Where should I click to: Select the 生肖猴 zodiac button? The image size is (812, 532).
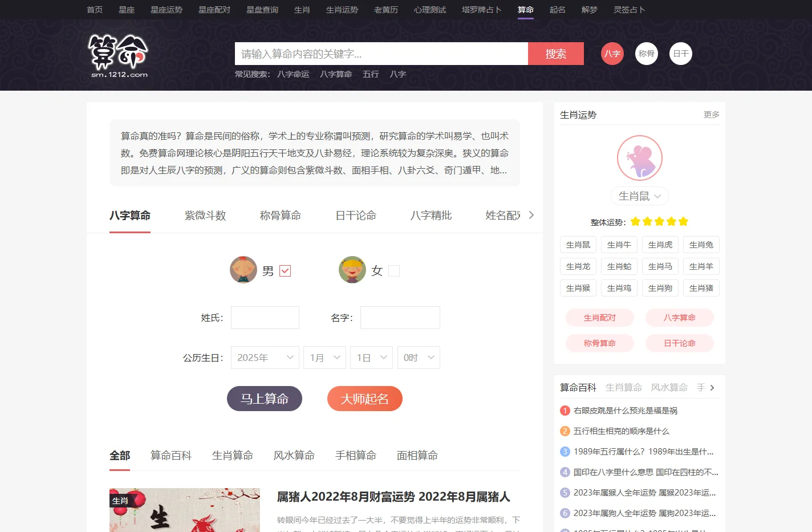[578, 288]
